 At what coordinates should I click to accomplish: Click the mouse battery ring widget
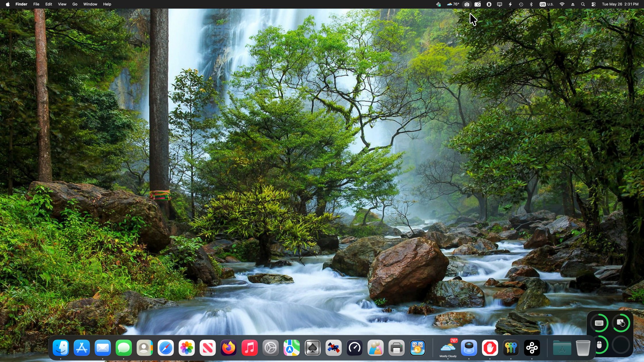pyautogui.click(x=599, y=345)
